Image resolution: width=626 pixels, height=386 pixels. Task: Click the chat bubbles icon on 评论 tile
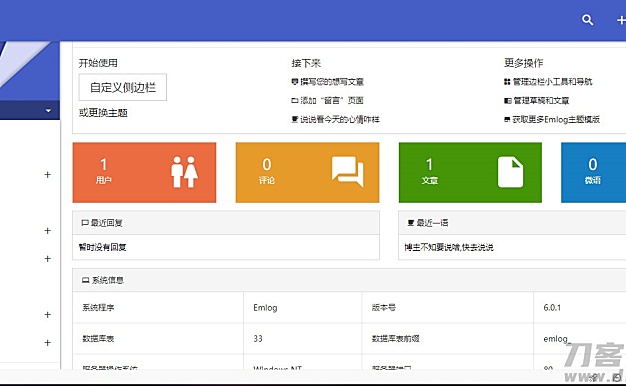point(348,171)
